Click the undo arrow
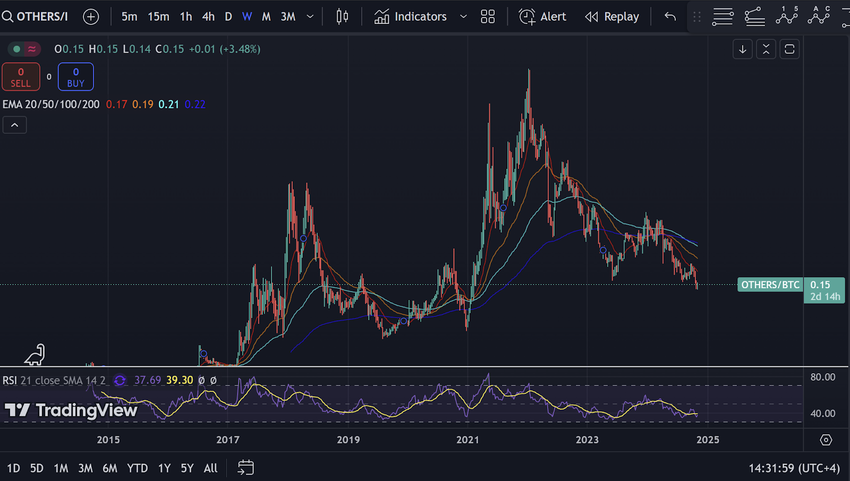 [670, 17]
